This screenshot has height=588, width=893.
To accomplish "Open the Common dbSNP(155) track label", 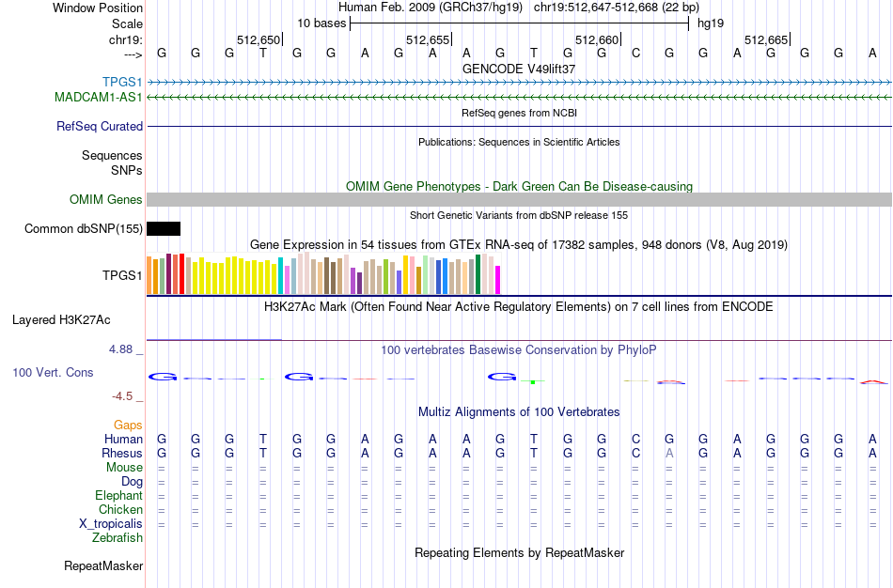I will coord(83,229).
